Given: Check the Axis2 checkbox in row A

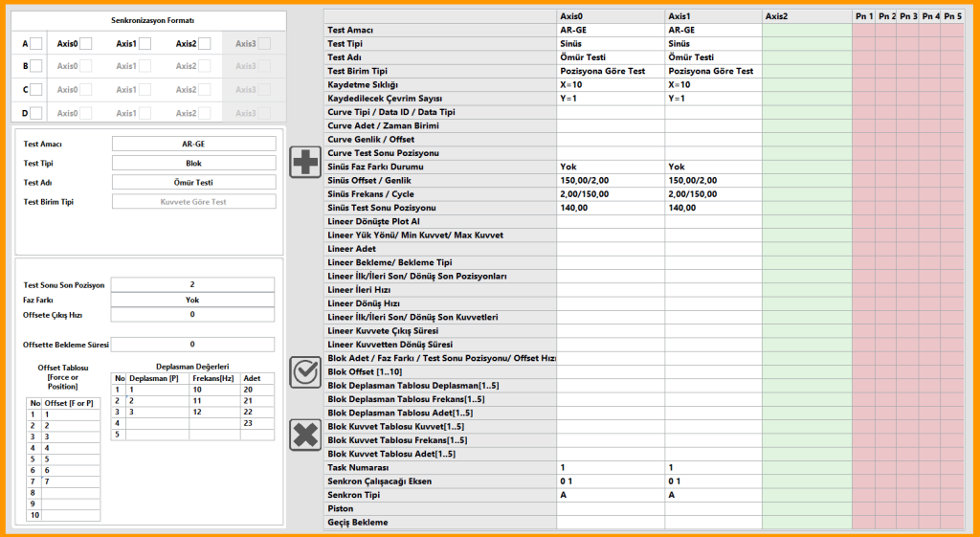Looking at the screenshot, I should 204,43.
